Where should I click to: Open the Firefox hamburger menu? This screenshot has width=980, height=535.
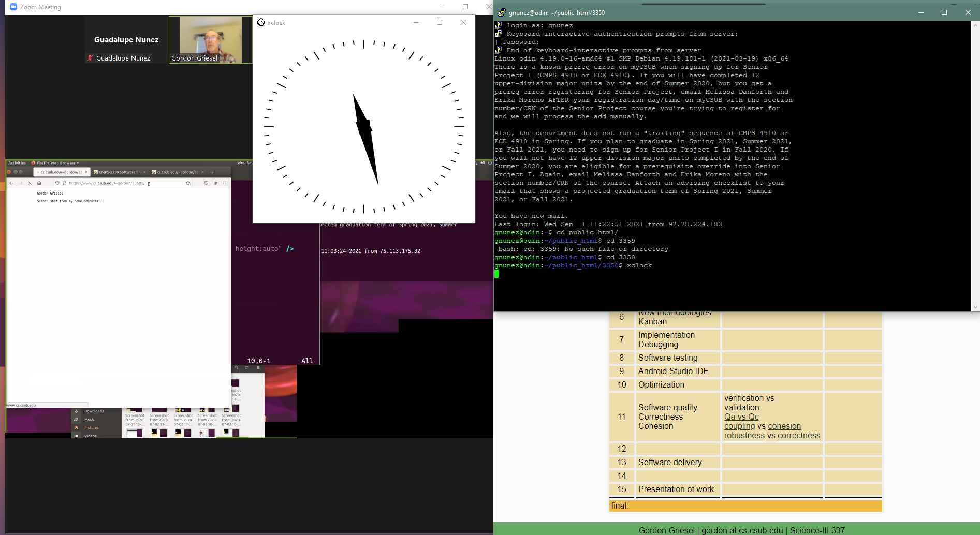(225, 183)
